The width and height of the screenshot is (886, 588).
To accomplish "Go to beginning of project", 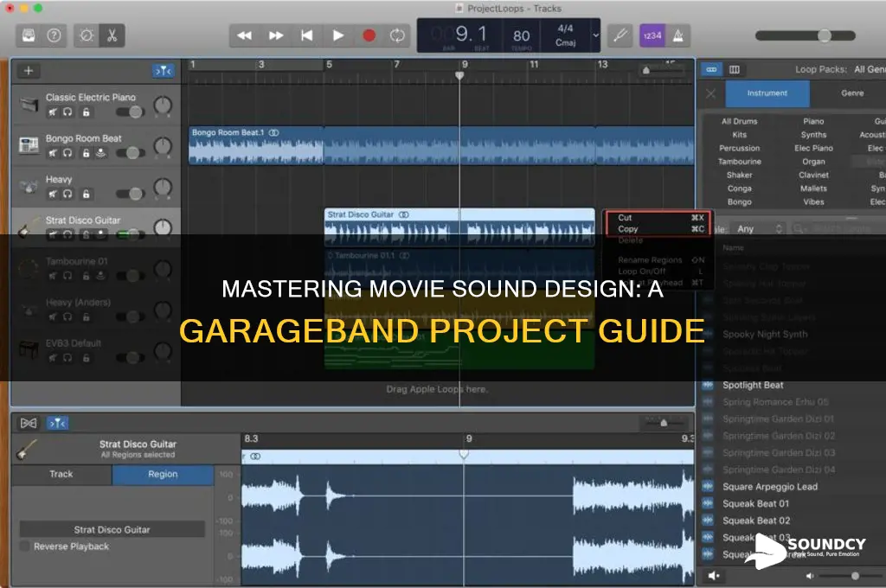I will click(307, 35).
